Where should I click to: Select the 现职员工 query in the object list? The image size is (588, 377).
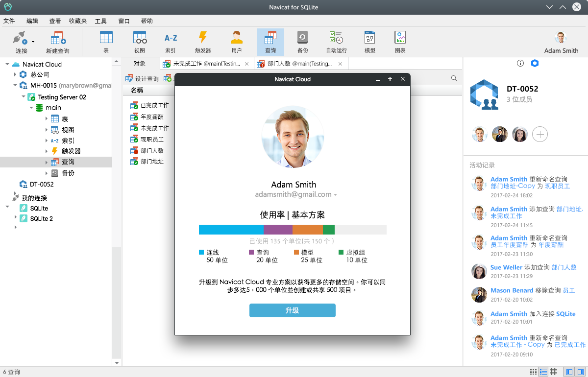pyautogui.click(x=147, y=140)
